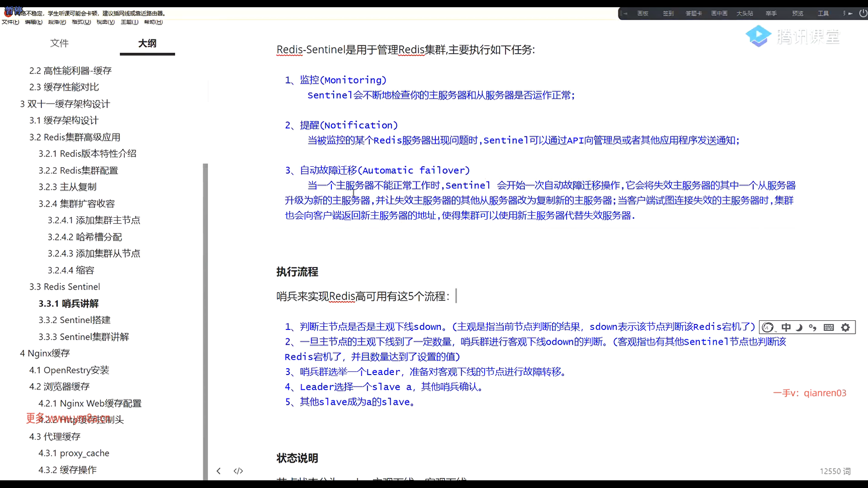Open the IME soft keyboard icon
This screenshot has height=488, width=868.
coord(829,328)
